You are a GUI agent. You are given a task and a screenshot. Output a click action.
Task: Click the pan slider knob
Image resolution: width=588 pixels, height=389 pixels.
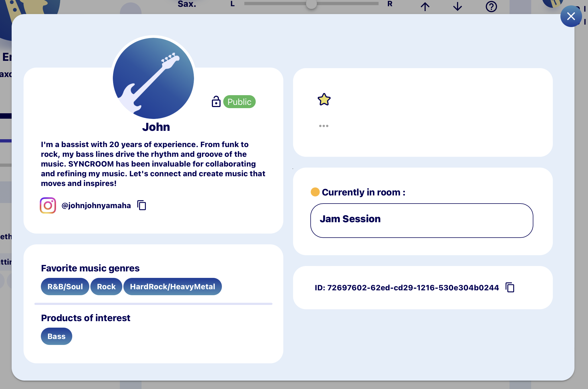[311, 4]
